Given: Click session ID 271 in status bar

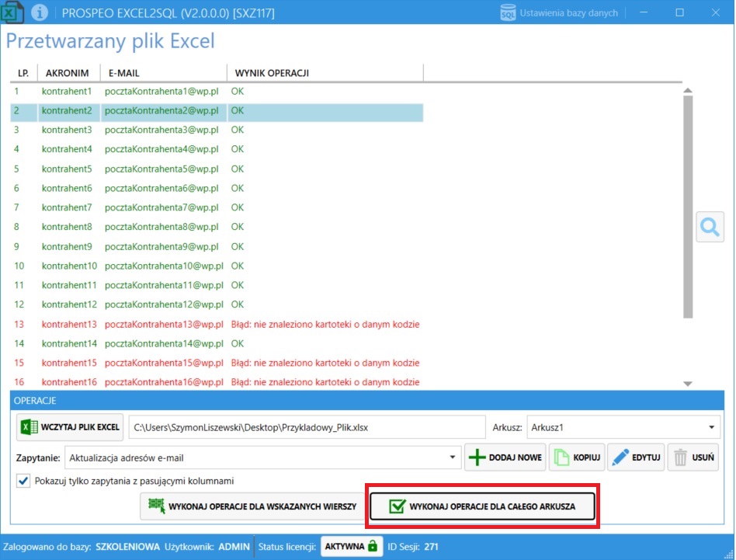Looking at the screenshot, I should [x=431, y=546].
